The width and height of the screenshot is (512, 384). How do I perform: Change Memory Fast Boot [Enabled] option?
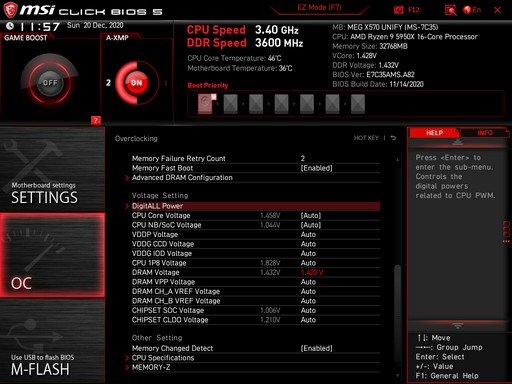click(316, 168)
